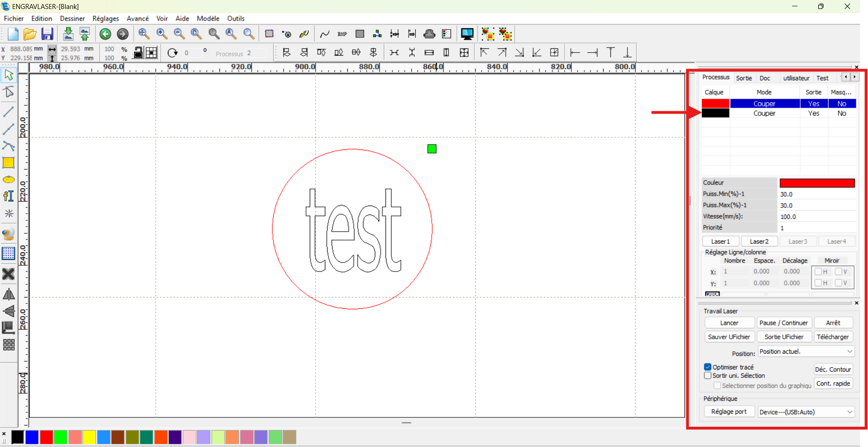Open the Réglages menu
Image resolution: width=868 pixels, height=447 pixels.
point(105,18)
